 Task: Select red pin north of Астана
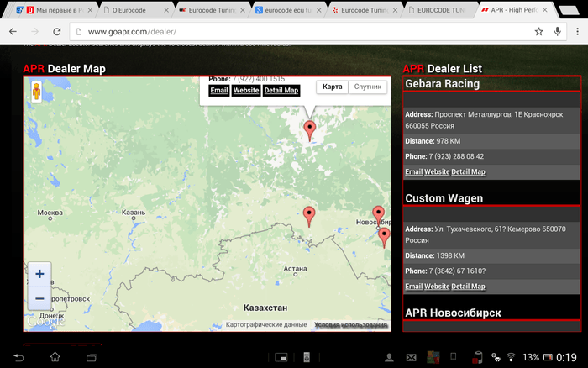(x=309, y=216)
